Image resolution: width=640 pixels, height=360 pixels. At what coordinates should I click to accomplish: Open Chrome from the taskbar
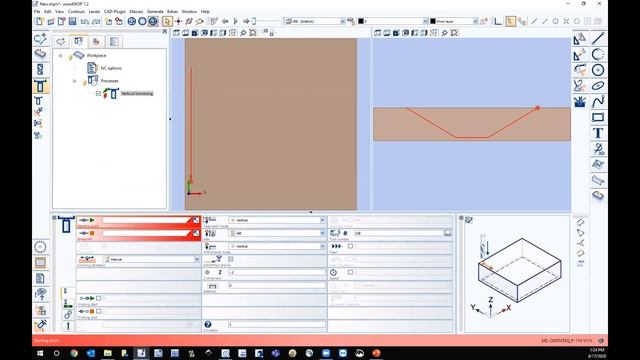pos(74,353)
